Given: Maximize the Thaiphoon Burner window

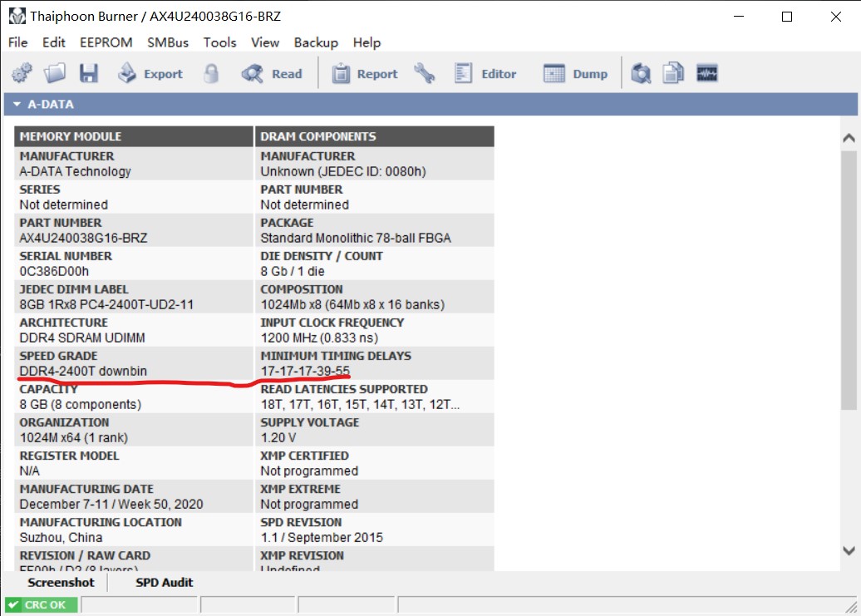Looking at the screenshot, I should pos(787,17).
